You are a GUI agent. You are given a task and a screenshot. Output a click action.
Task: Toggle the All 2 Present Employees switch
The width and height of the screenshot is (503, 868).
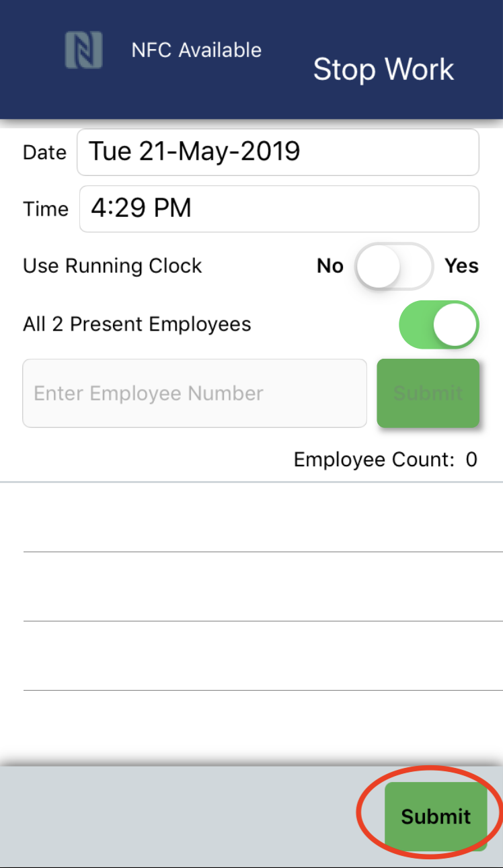tap(438, 324)
